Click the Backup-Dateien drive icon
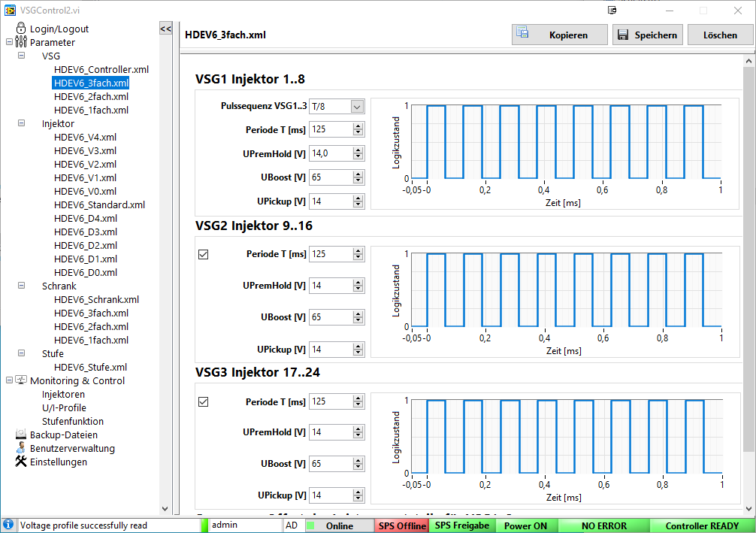Viewport: 756px width, 533px height. [x=21, y=434]
